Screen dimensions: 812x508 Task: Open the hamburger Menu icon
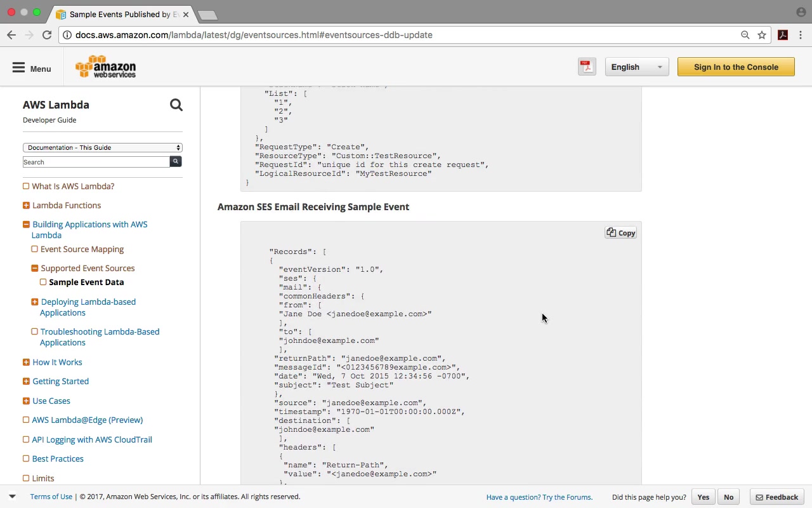[x=19, y=68]
